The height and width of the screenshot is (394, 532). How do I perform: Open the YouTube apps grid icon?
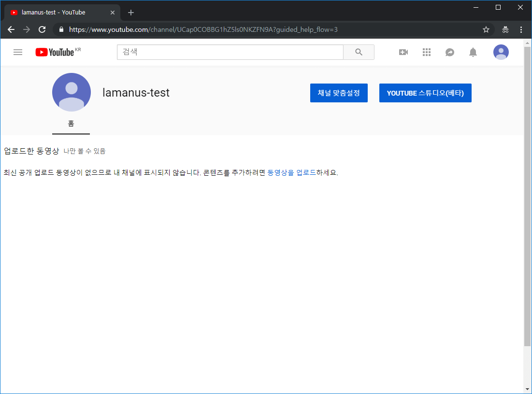coord(427,52)
